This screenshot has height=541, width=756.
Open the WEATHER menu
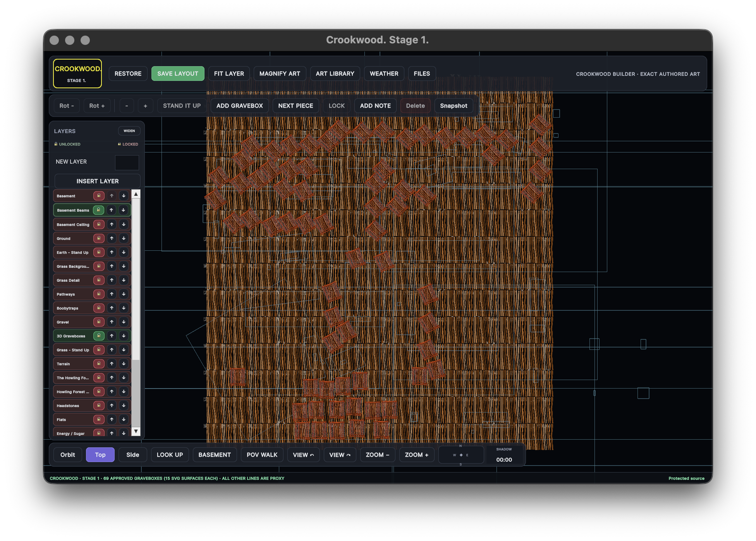(384, 74)
